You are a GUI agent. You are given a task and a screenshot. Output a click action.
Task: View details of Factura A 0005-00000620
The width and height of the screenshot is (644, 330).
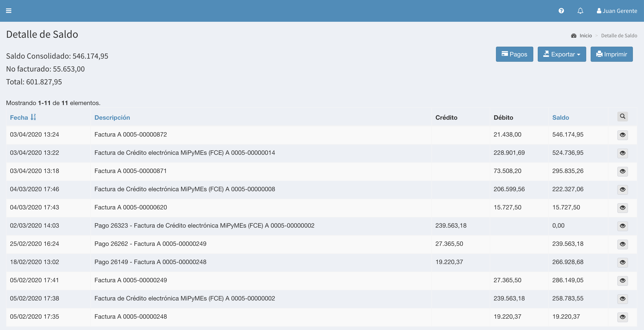point(622,208)
